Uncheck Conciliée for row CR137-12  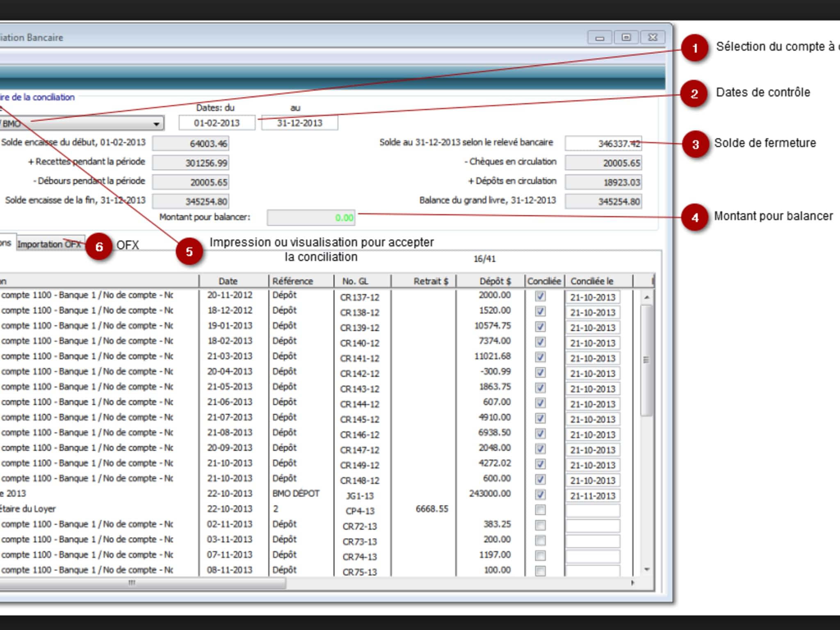pos(541,296)
